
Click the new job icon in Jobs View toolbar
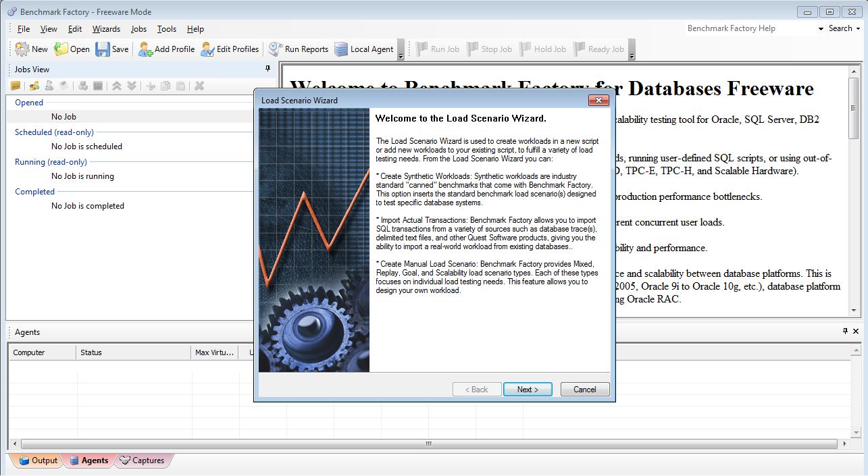pyautogui.click(x=15, y=85)
